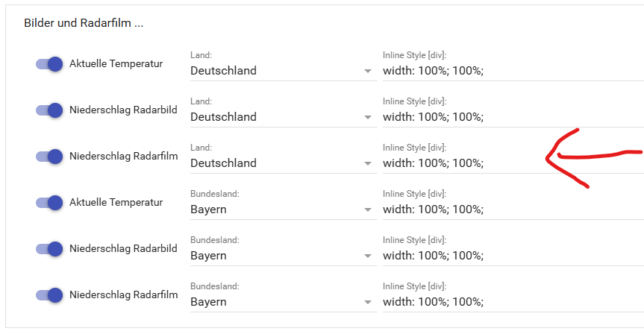
Task: Click the 'Niederschlag Radarfilm' label text in Bayern row
Action: (x=123, y=295)
